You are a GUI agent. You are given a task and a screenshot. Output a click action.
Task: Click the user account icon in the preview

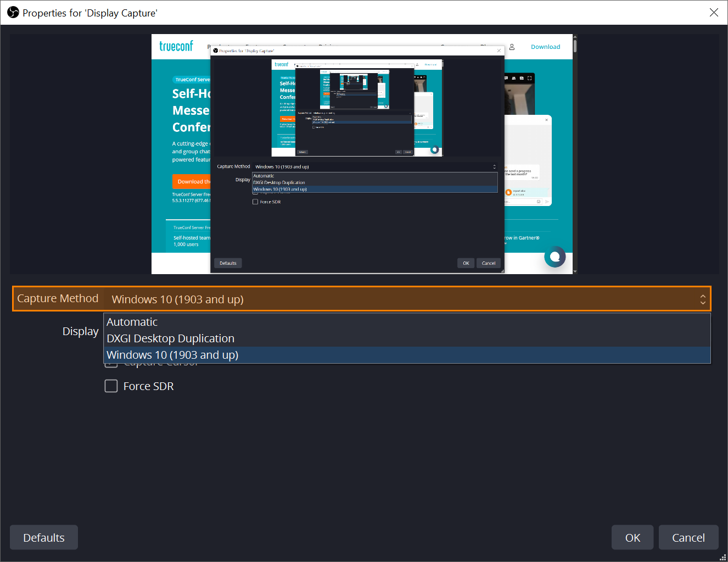click(512, 47)
